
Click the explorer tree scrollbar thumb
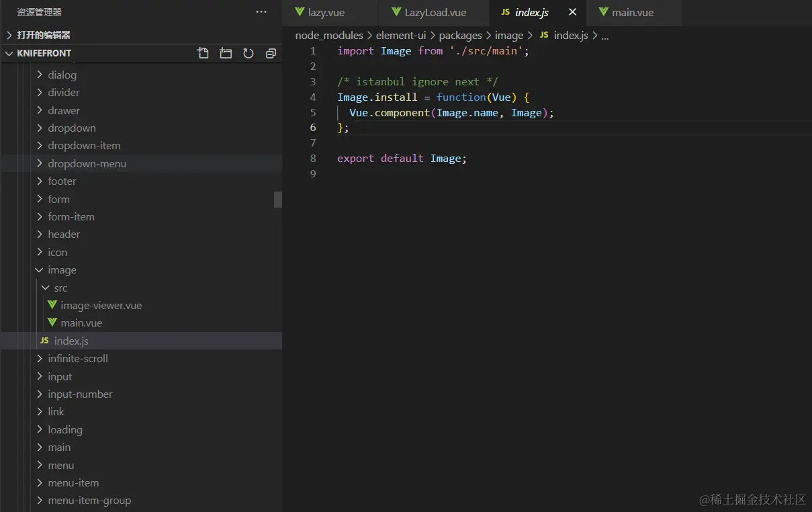(278, 199)
